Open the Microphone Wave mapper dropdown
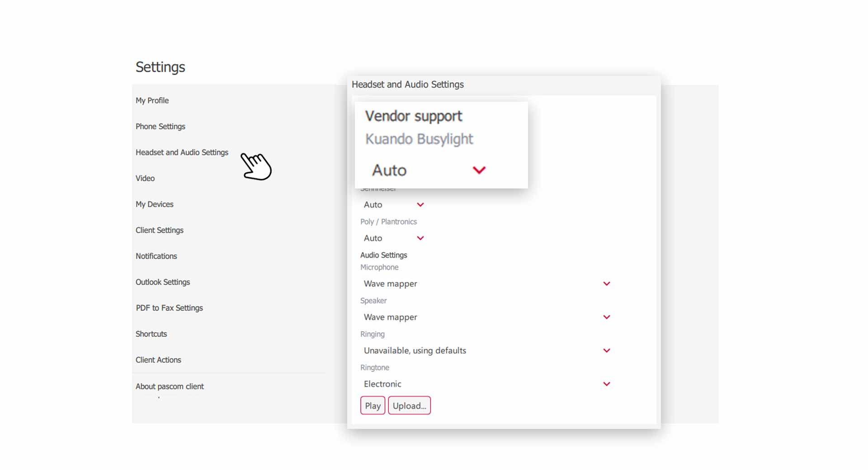The width and height of the screenshot is (868, 470). pos(486,284)
